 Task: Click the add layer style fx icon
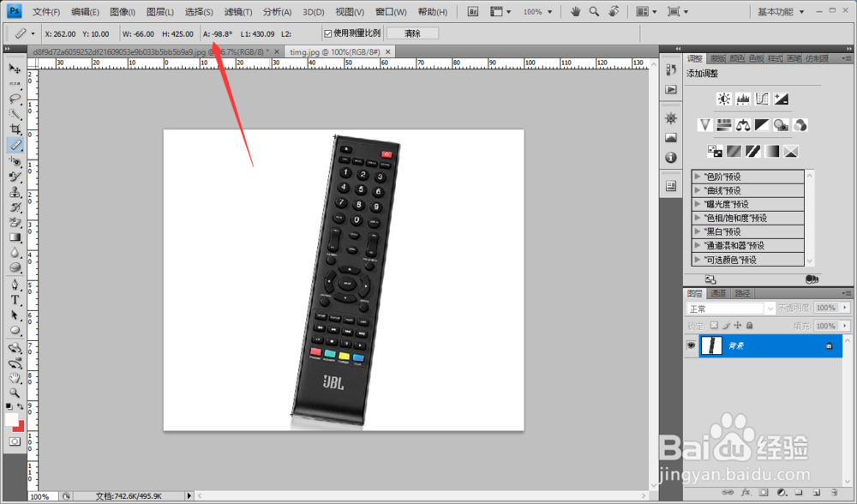746,493
